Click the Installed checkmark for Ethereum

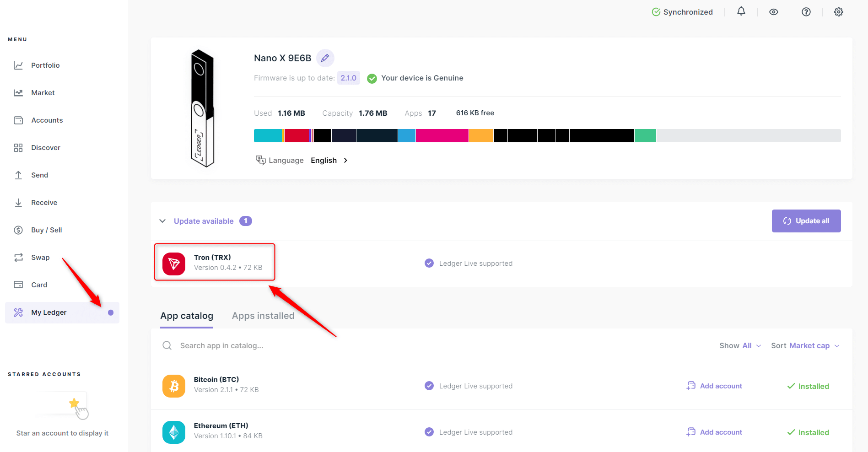coord(808,432)
